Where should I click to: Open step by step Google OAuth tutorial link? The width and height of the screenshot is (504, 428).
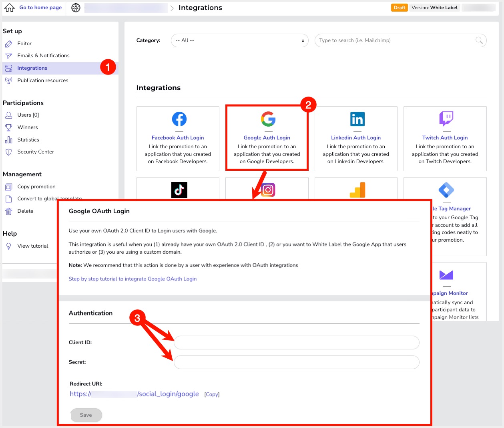click(133, 279)
